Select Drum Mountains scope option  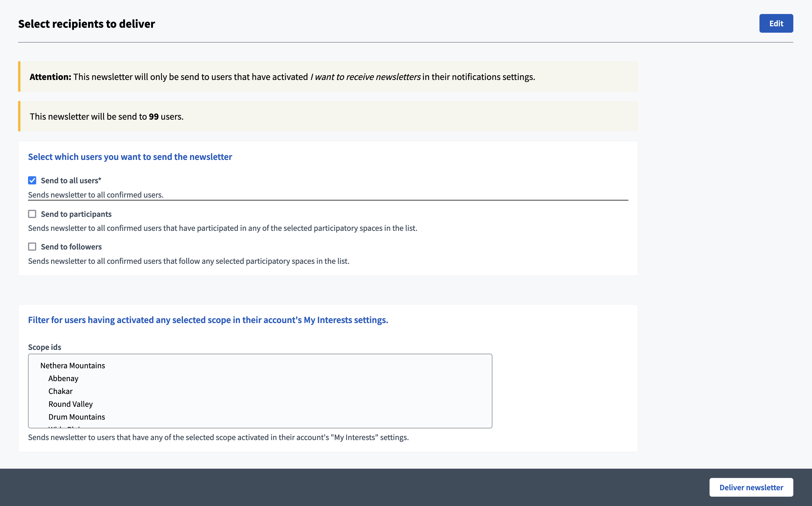[x=77, y=417]
